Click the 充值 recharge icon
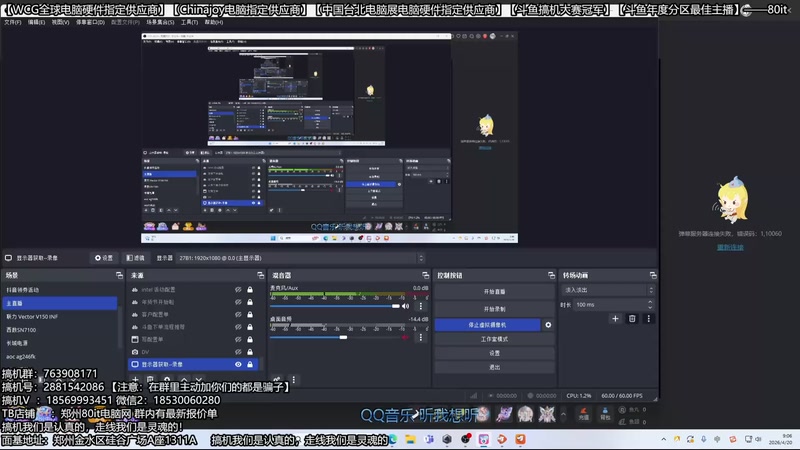Screen dimensions: 800x450 584,414
